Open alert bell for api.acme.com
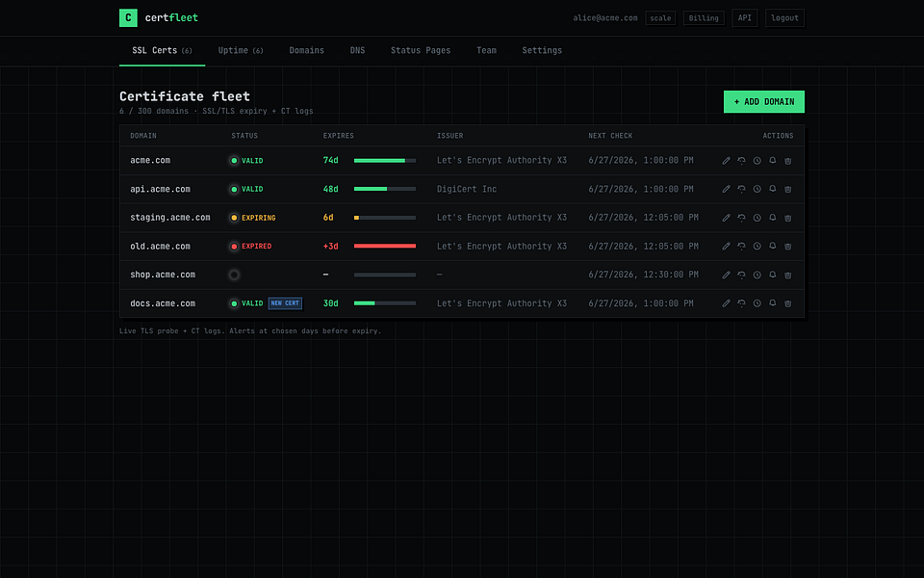Image resolution: width=924 pixels, height=578 pixels. (773, 190)
